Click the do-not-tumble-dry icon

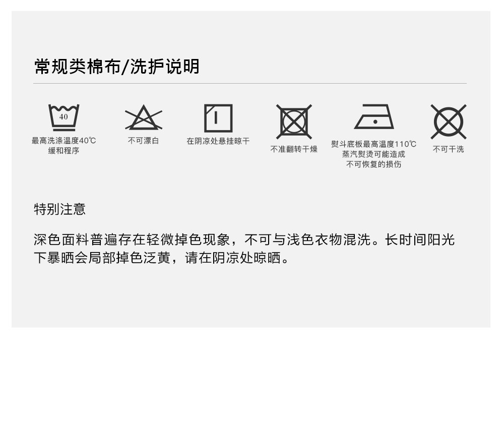(x=294, y=121)
